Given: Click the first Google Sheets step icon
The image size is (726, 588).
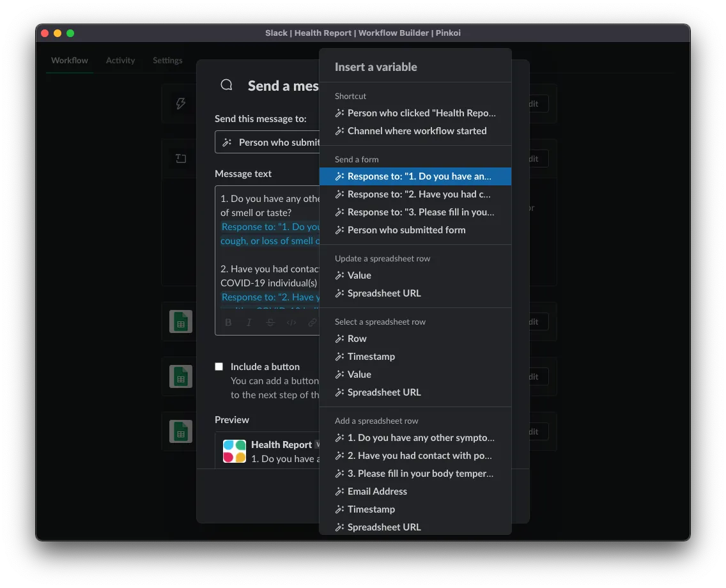Looking at the screenshot, I should pos(181,321).
